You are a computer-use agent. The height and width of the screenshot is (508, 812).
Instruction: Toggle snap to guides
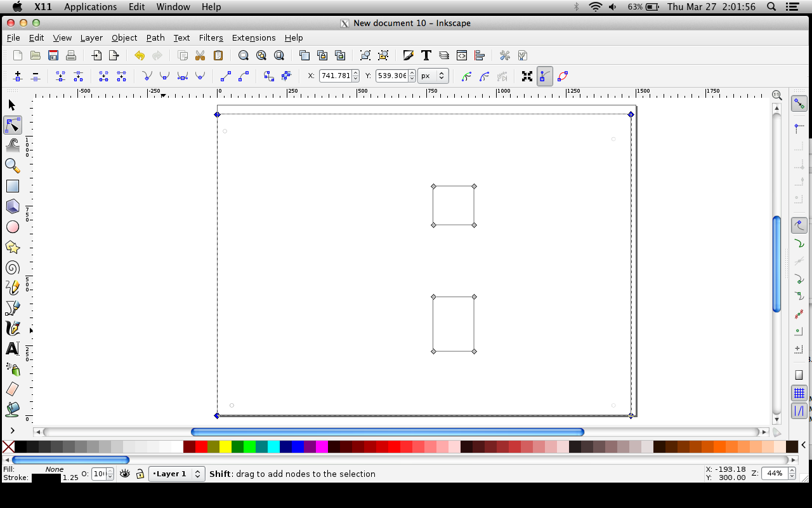click(x=799, y=411)
